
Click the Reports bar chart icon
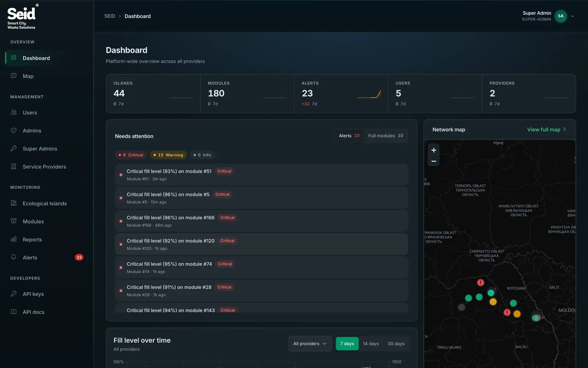14,239
